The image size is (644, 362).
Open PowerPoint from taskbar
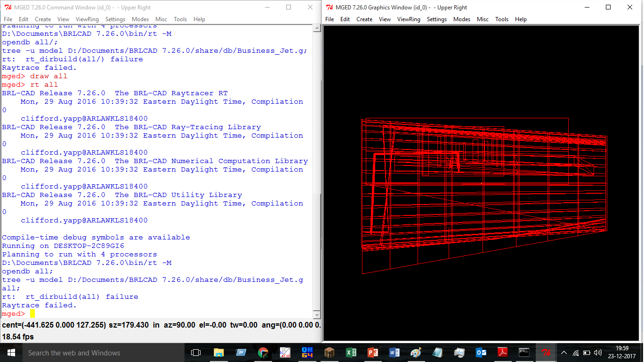pos(373,353)
